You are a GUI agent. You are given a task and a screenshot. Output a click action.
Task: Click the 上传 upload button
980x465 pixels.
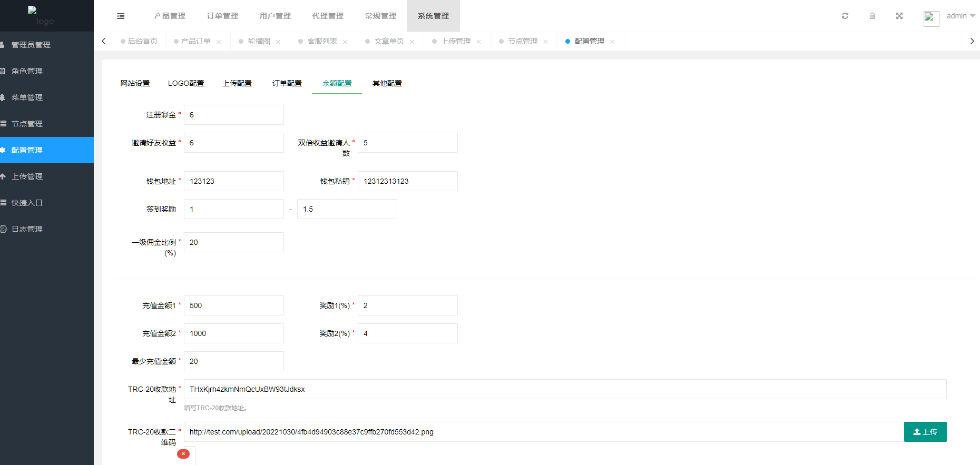(925, 432)
